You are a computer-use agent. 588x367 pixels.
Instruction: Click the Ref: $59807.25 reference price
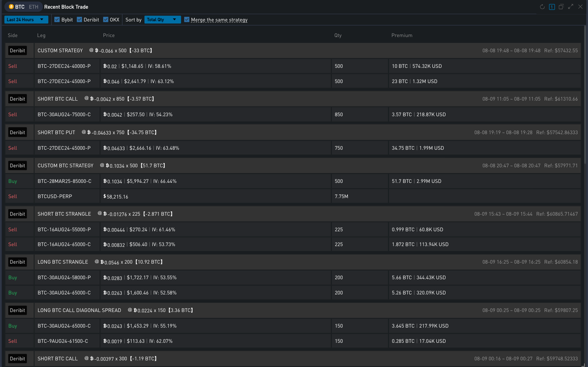pyautogui.click(x=561, y=310)
